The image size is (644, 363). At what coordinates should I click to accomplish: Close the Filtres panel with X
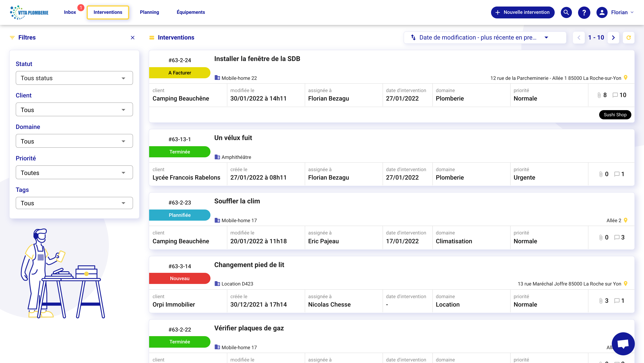(133, 38)
